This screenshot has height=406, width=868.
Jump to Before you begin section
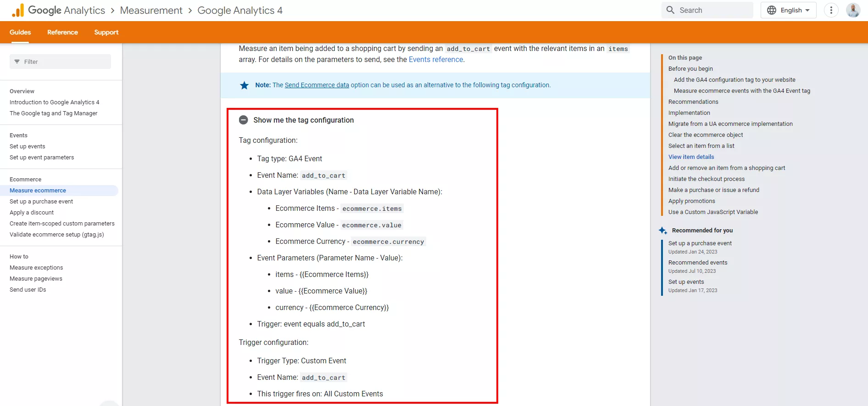[690, 68]
